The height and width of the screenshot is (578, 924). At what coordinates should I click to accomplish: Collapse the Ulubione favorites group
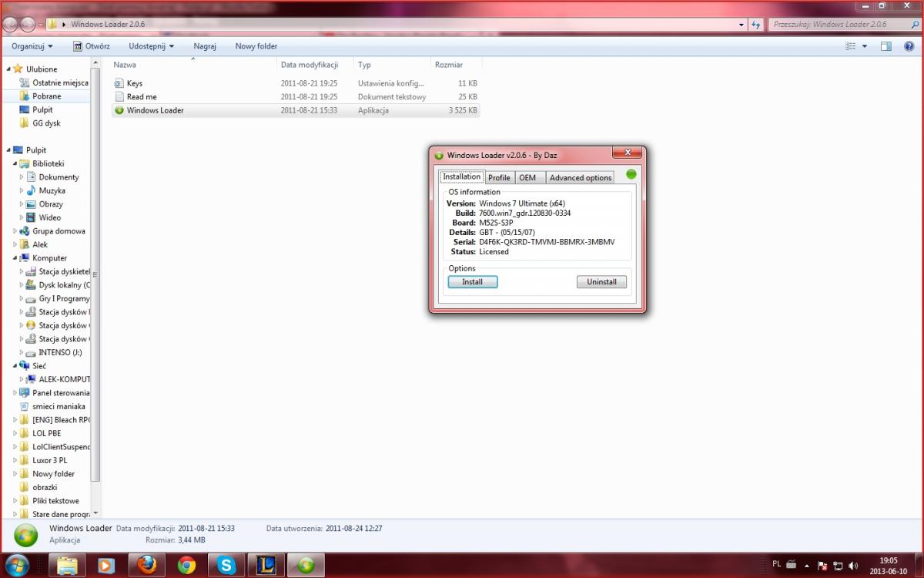point(7,69)
